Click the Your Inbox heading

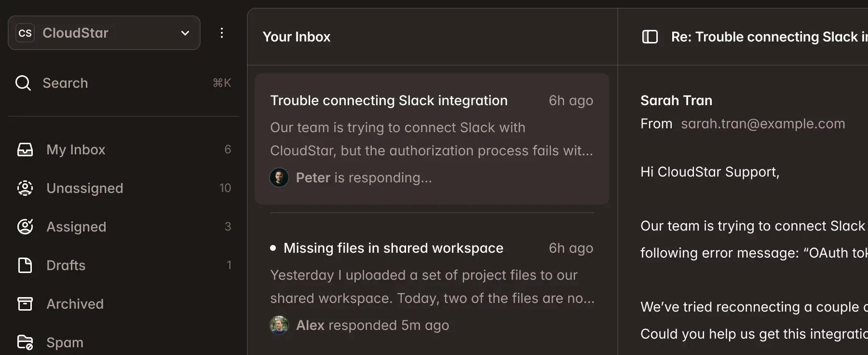297,37
